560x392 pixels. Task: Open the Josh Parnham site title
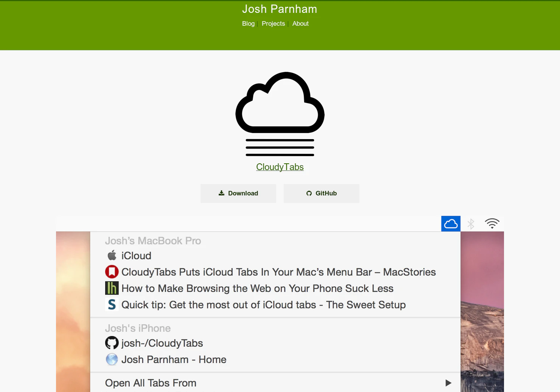(x=280, y=9)
